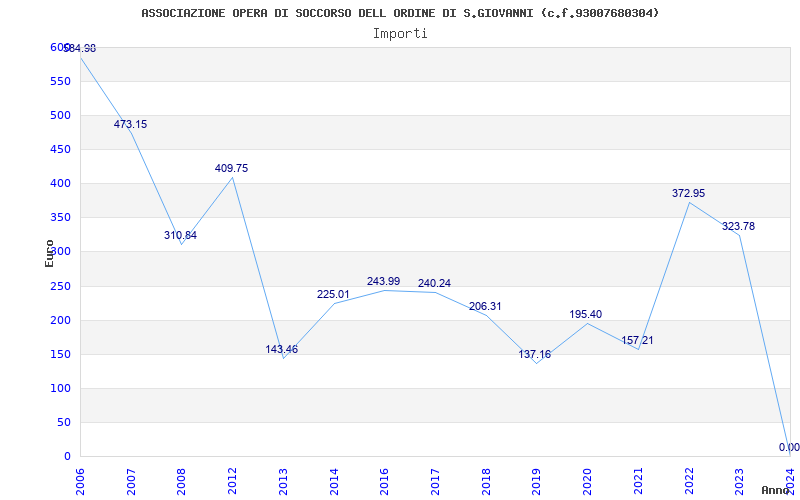This screenshot has width=800, height=500.
Task: Click the y-axis value 0
Action: (x=67, y=457)
